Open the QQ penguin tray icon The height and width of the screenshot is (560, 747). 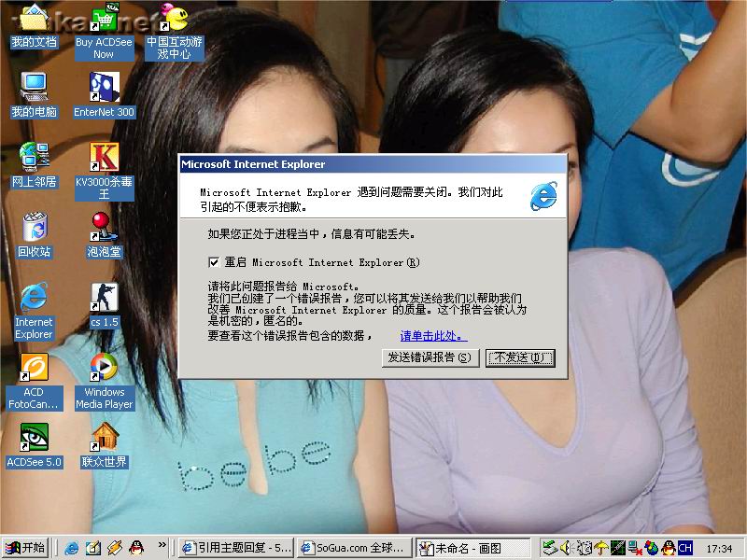[669, 548]
